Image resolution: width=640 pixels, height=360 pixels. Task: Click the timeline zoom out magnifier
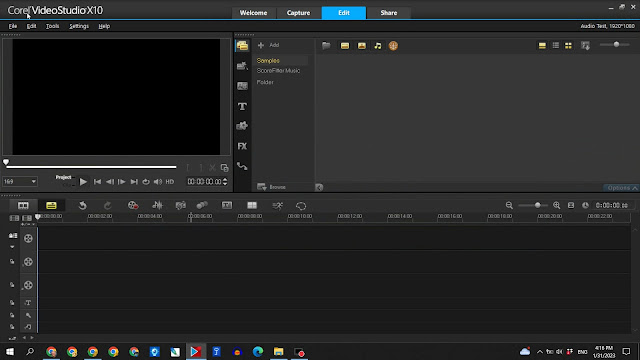(509, 205)
